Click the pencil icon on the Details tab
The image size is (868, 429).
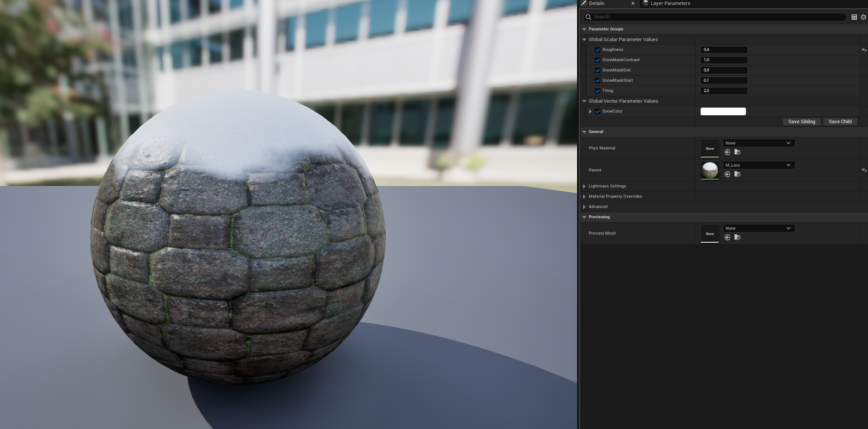(584, 3)
